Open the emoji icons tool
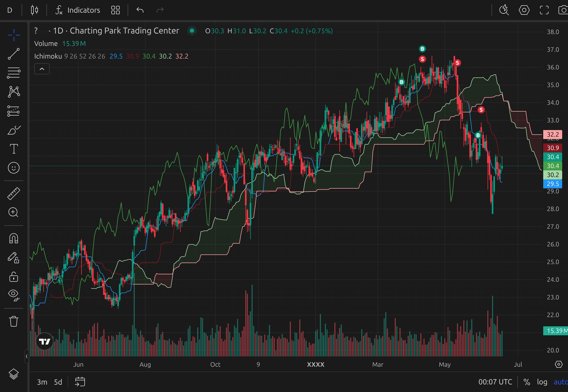This screenshot has width=568, height=392. pos(13,168)
